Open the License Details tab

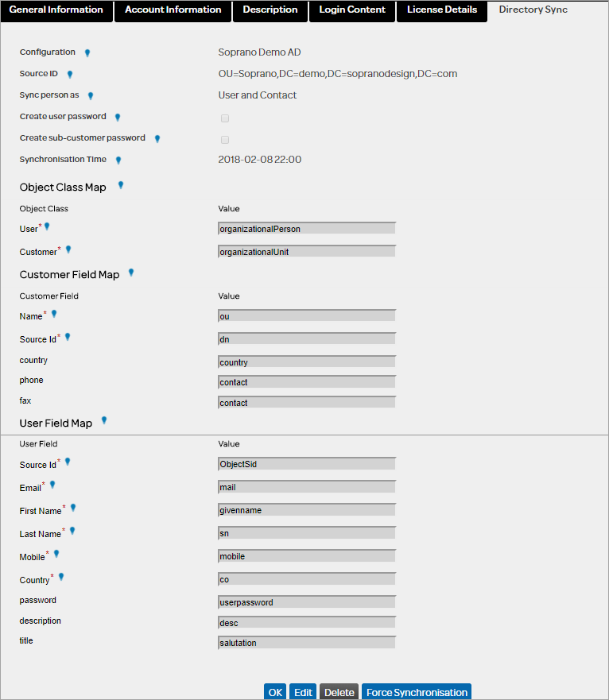[442, 10]
